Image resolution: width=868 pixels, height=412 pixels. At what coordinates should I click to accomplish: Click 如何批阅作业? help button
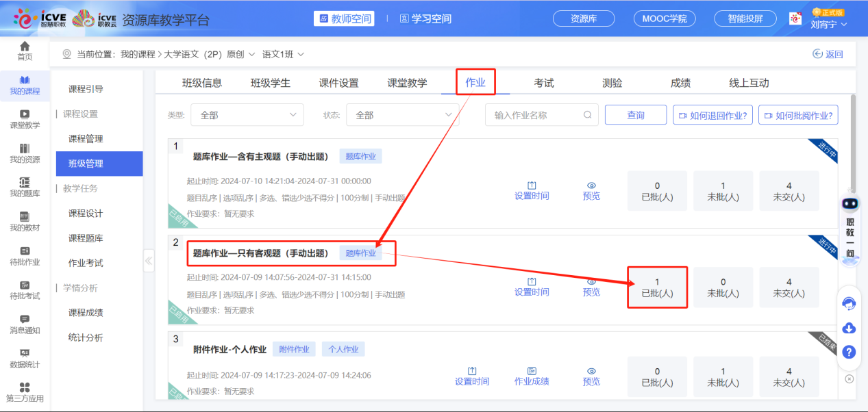coord(798,115)
